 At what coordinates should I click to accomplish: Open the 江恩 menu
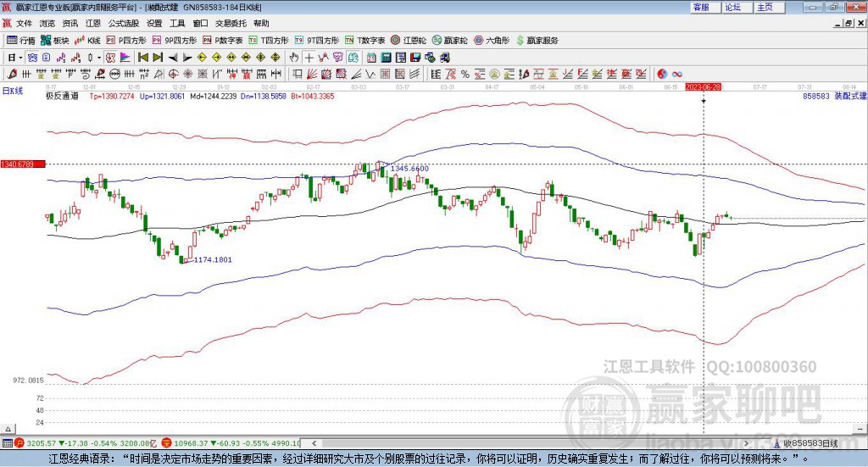coord(93,23)
